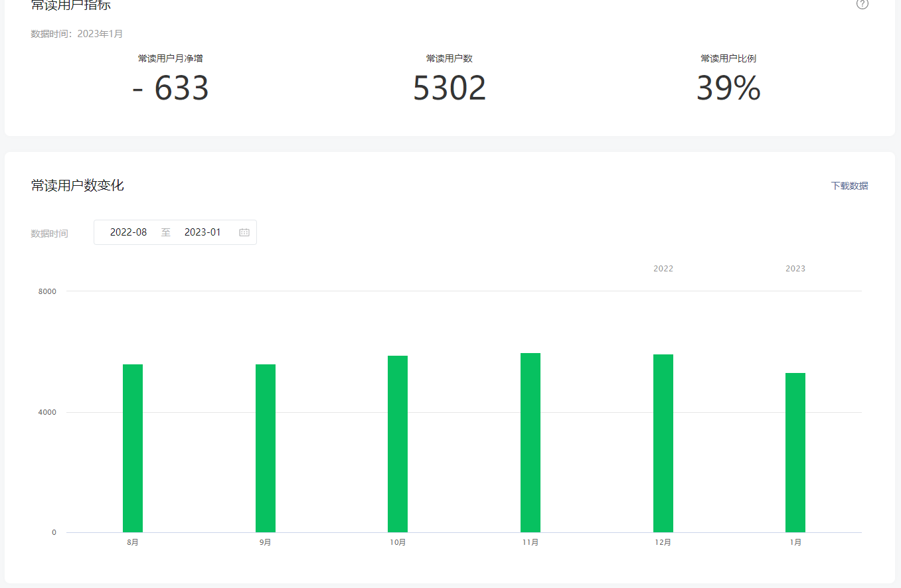Image resolution: width=901 pixels, height=588 pixels.
Task: Click the 2022 year label above chart
Action: 663,269
